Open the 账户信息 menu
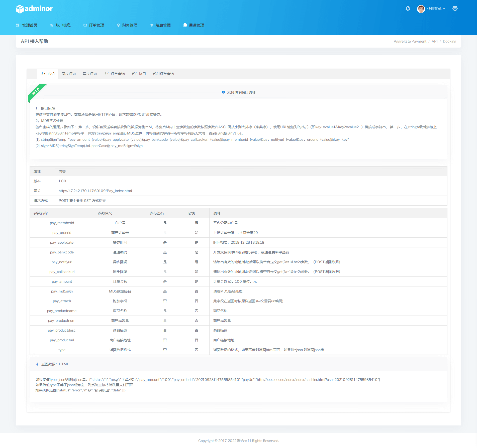The image size is (477, 448). click(60, 25)
